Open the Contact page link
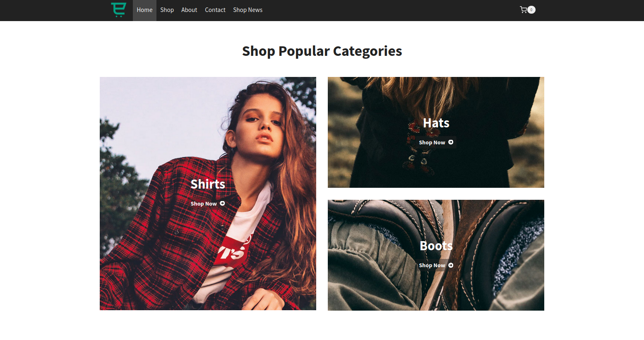Image resolution: width=644 pixels, height=340 pixels. point(215,10)
